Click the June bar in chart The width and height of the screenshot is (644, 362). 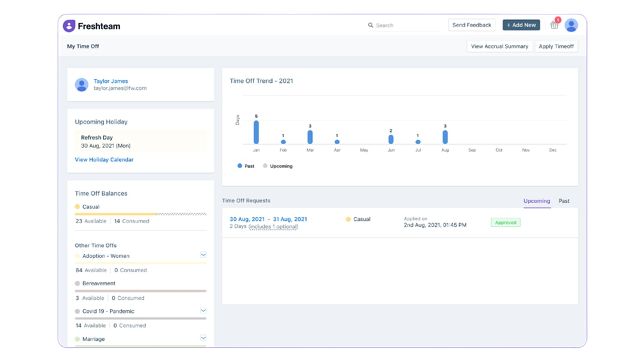391,139
